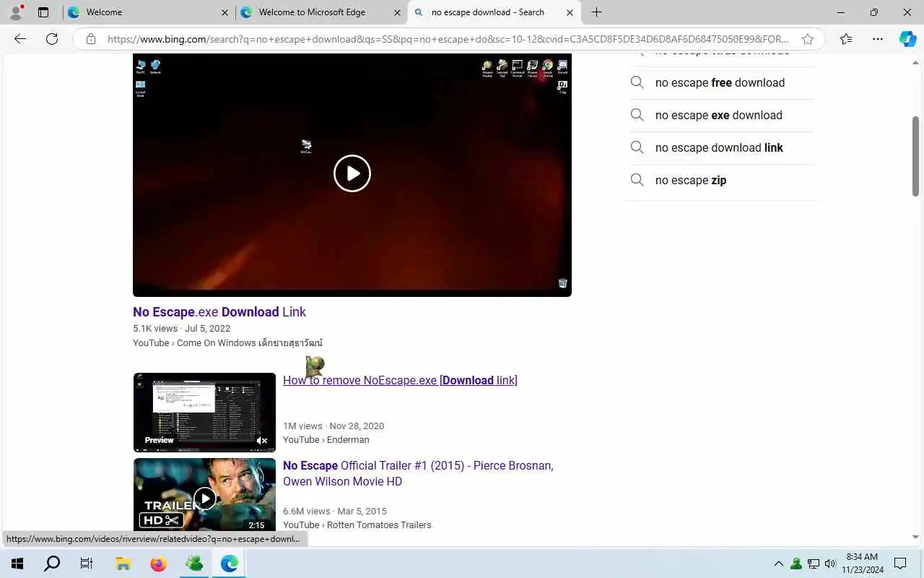Viewport: 924px width, 578px height.
Task: Click the address bar URL
Action: point(448,39)
